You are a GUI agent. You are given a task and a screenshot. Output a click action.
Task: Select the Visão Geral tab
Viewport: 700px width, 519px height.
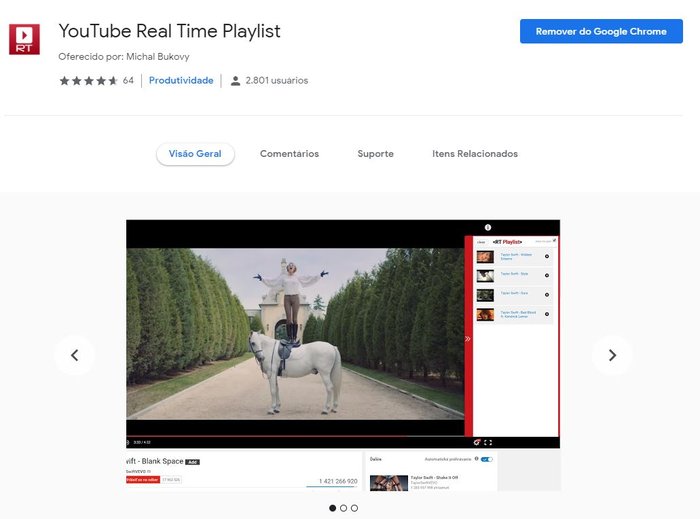click(195, 154)
